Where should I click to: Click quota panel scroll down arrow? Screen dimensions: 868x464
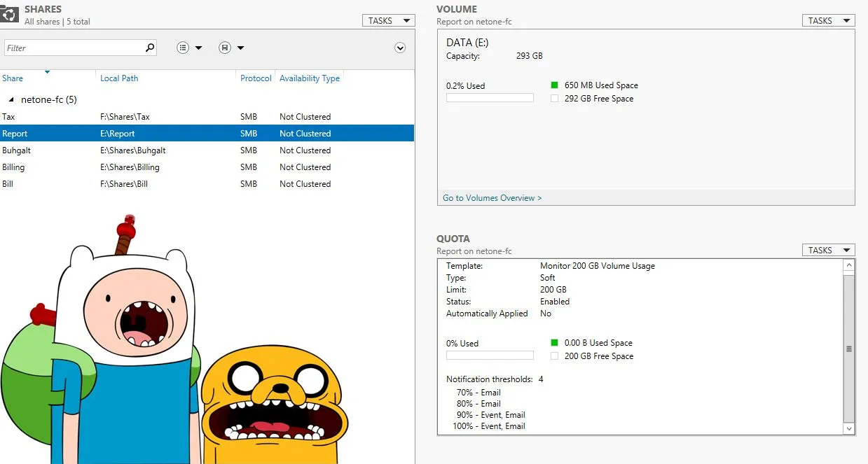(x=849, y=428)
